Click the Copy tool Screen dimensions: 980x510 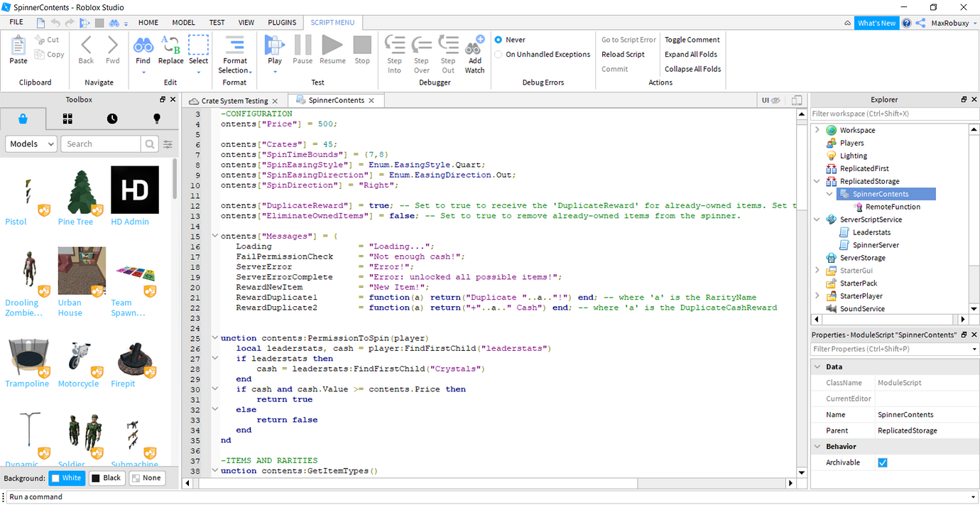click(x=50, y=54)
